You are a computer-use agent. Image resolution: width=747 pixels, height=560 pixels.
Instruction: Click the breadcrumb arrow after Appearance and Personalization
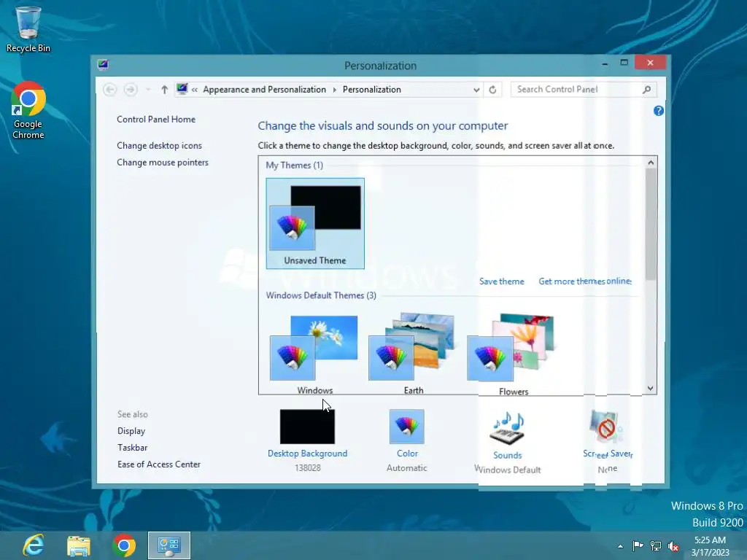(334, 90)
